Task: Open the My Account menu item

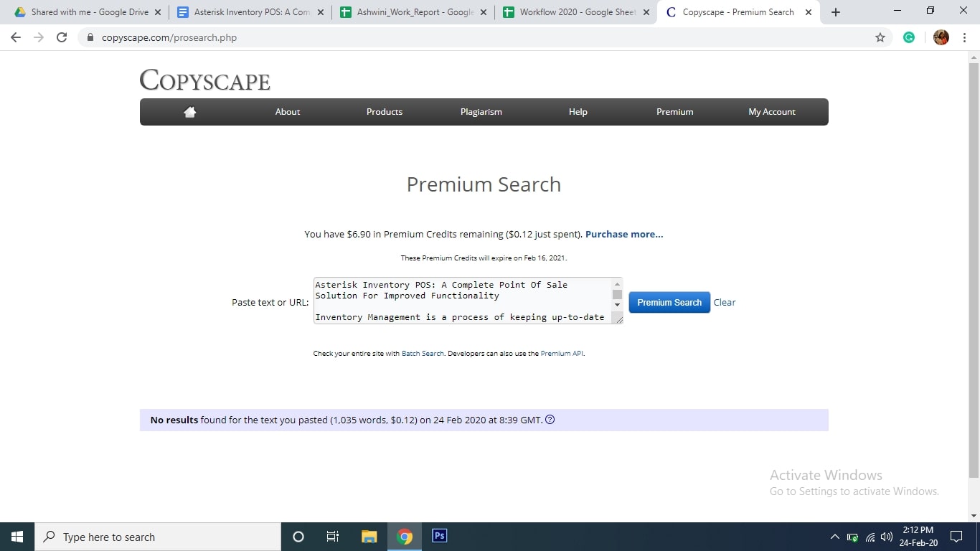Action: point(772,112)
